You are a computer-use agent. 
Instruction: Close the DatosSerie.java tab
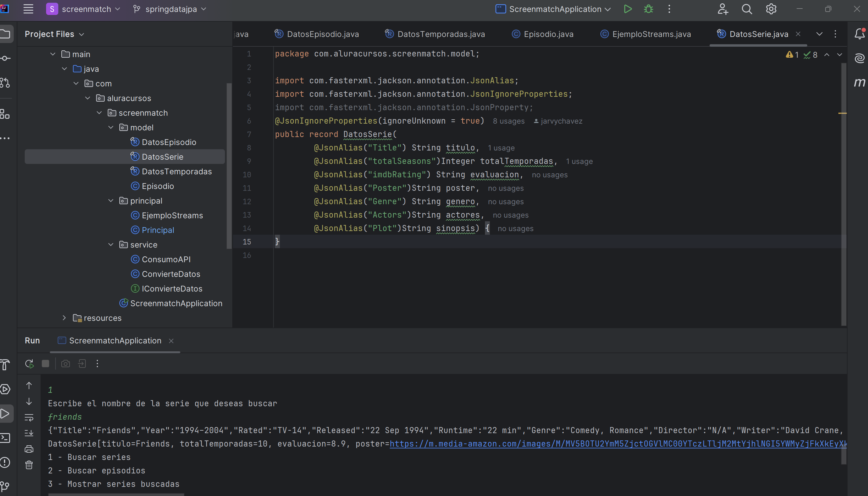[798, 34]
